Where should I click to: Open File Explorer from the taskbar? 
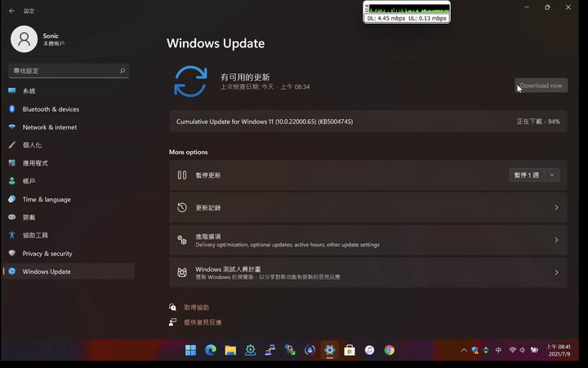(230, 350)
